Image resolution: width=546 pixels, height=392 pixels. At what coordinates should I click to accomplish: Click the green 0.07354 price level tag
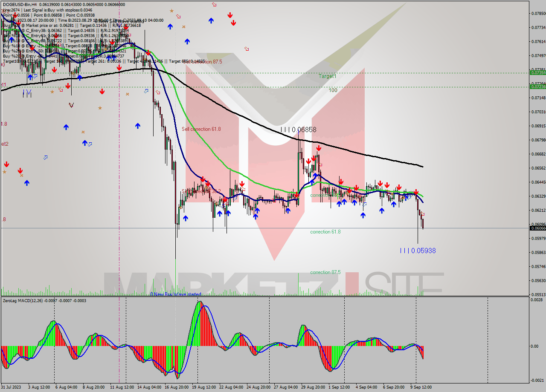pos(537,72)
